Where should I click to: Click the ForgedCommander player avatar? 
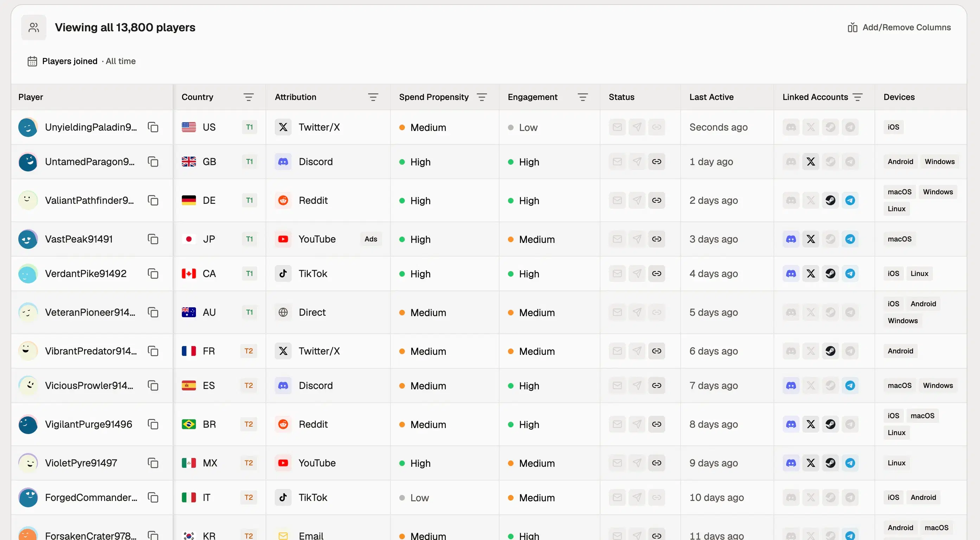[x=28, y=497]
